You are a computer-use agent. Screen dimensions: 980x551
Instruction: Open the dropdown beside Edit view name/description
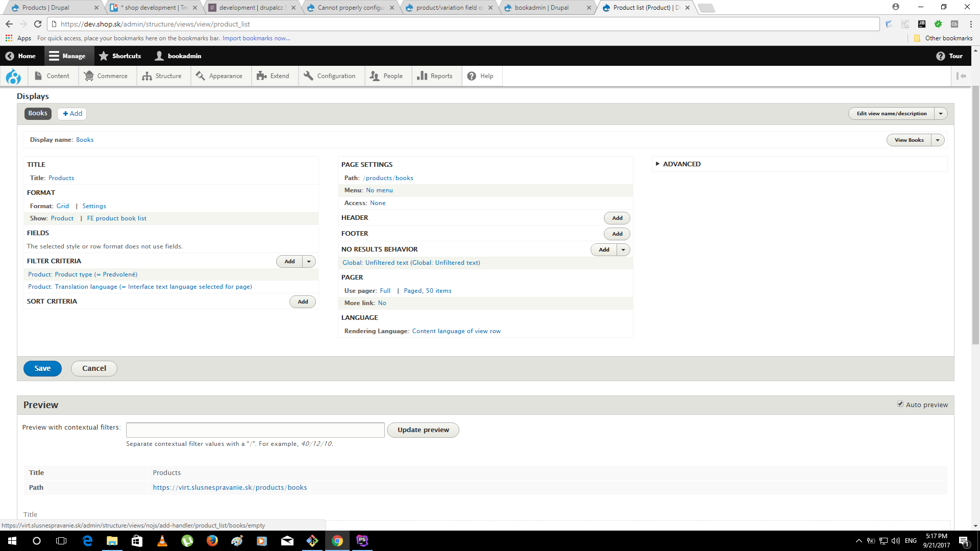[x=941, y=113]
